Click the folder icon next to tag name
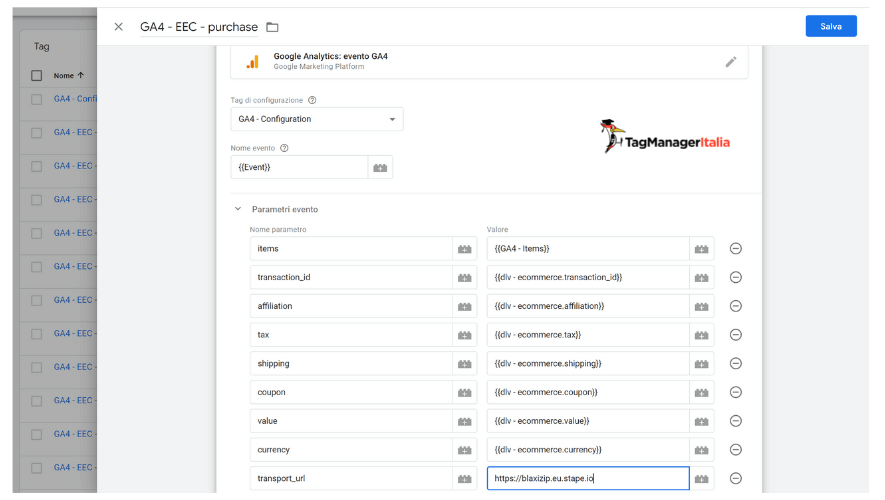Viewport: 885px width, 500px height. pyautogui.click(x=272, y=27)
